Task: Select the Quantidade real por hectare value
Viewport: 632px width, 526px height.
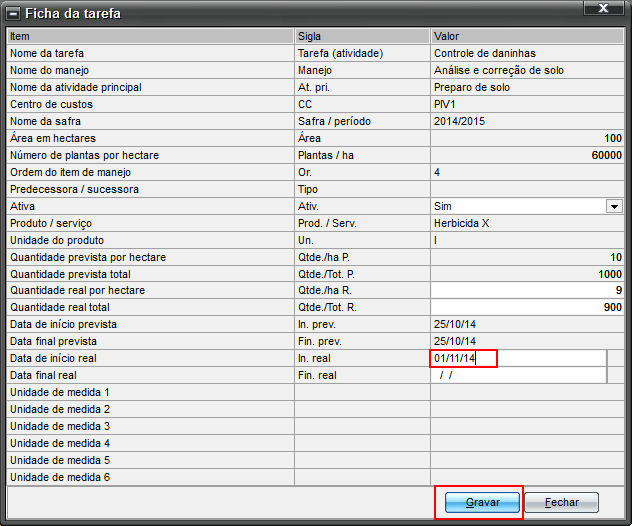Action: (x=526, y=290)
